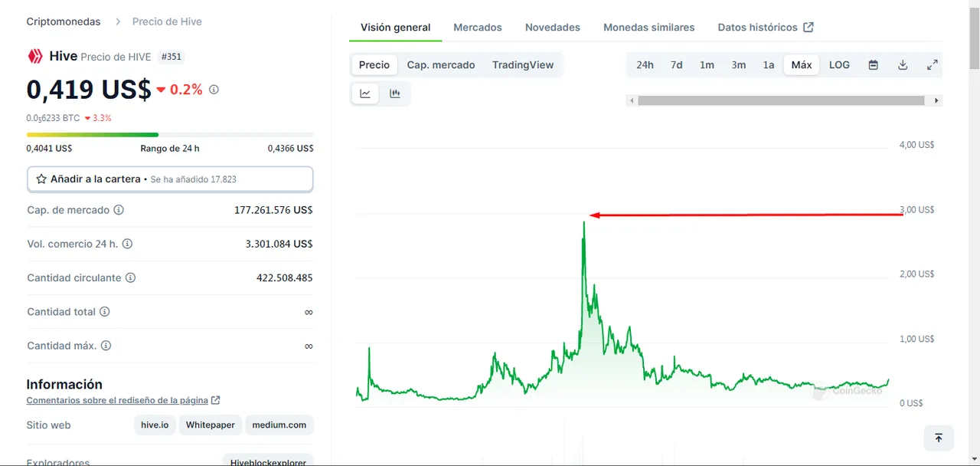Image resolution: width=980 pixels, height=466 pixels.
Task: Open external icon beside rediseño comments link
Action: pyautogui.click(x=216, y=400)
